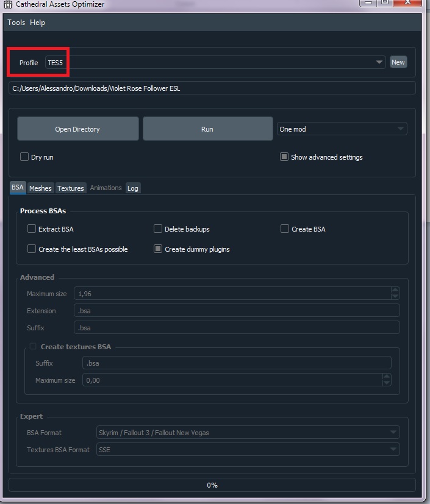The image size is (430, 504).
Task: Close the Cathedral Assets Optimizer window
Action: (407, 2)
